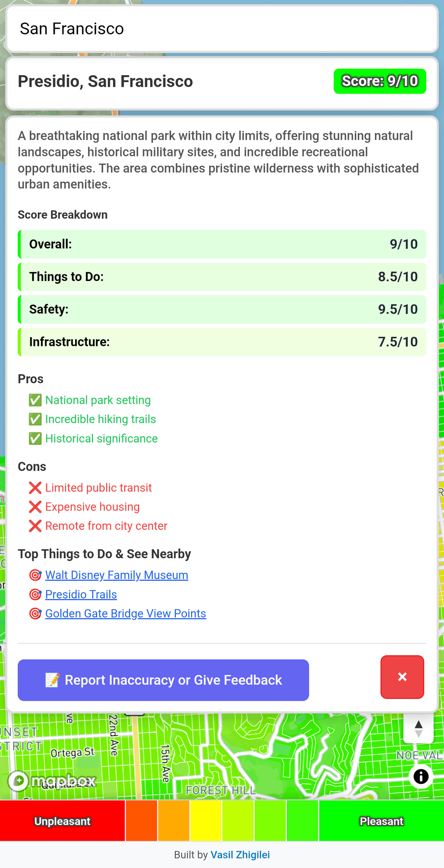This screenshot has height=868, width=444.
Task: Click the memo icon on the feedback button
Action: 53,680
